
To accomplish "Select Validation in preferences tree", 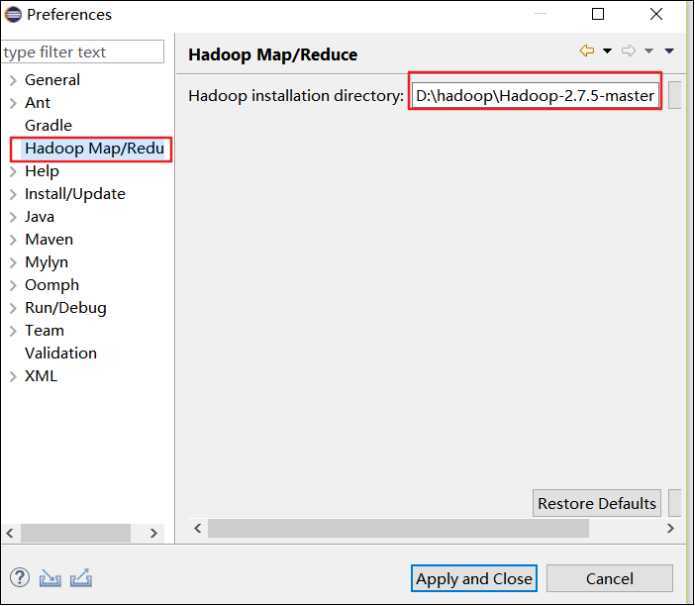I will [x=61, y=353].
